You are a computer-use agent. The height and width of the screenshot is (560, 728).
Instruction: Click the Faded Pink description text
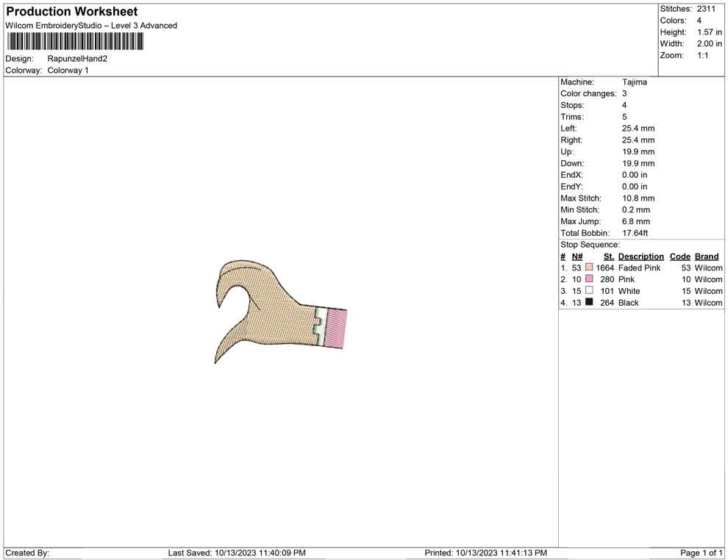[639, 268]
